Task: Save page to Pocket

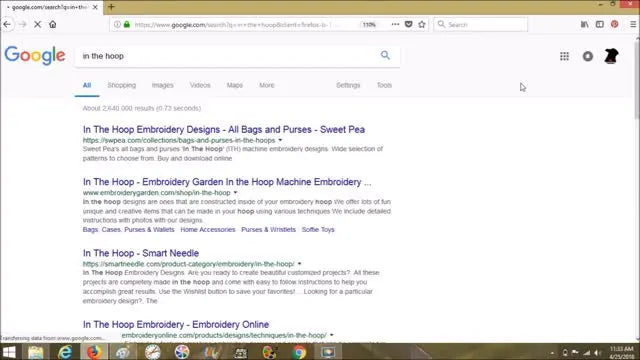Action: pos(409,24)
